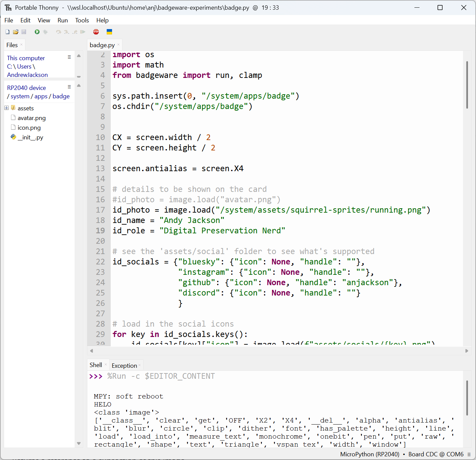
Task: Click the Debug bug icon
Action: click(45, 32)
